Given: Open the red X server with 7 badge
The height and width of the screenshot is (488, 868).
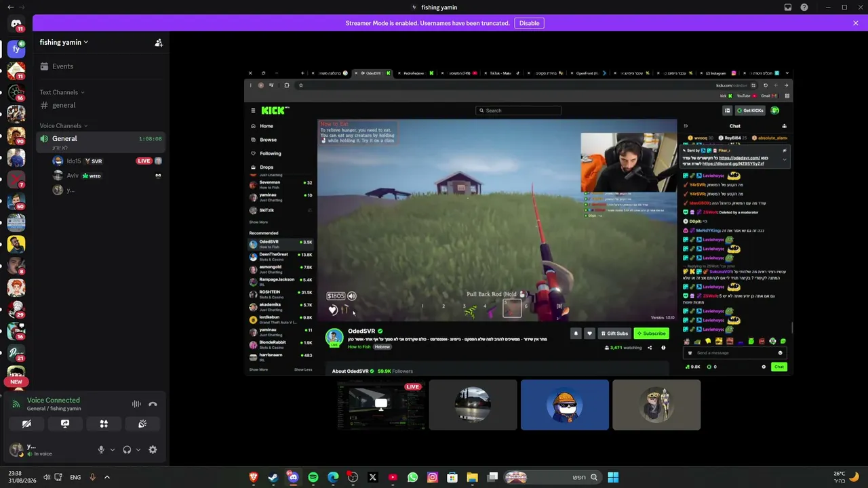Looking at the screenshot, I should click(x=16, y=179).
